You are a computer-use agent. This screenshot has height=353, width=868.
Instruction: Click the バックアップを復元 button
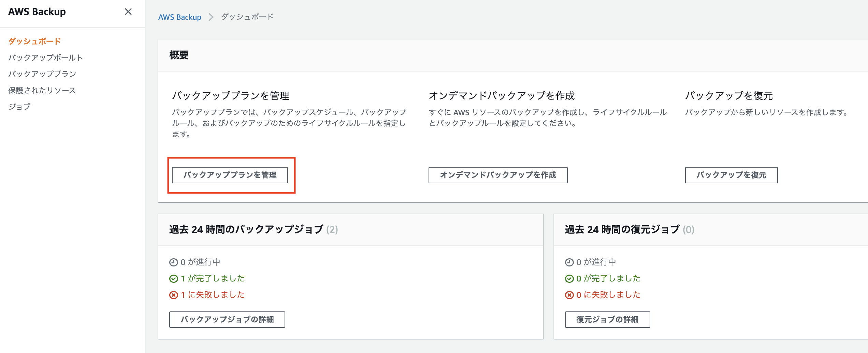(731, 175)
